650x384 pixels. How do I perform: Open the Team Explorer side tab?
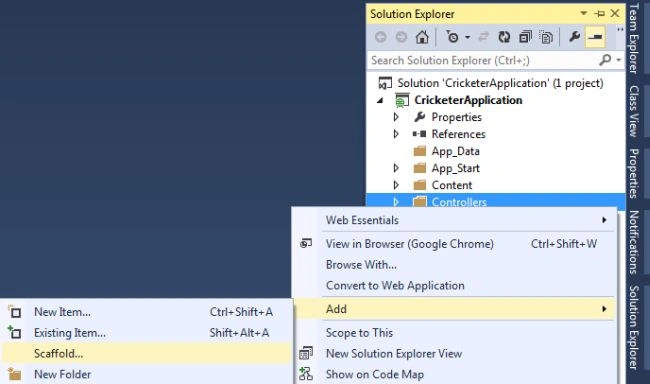pyautogui.click(x=633, y=38)
